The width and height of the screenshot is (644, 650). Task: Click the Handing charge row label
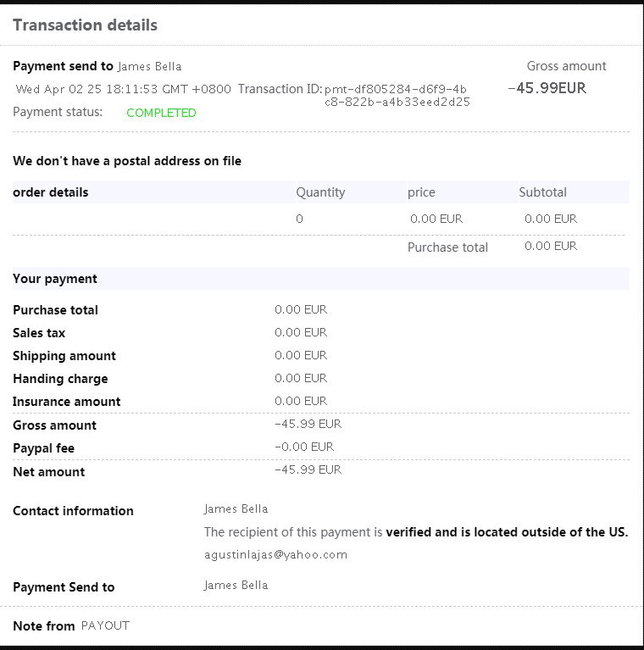pyautogui.click(x=60, y=379)
